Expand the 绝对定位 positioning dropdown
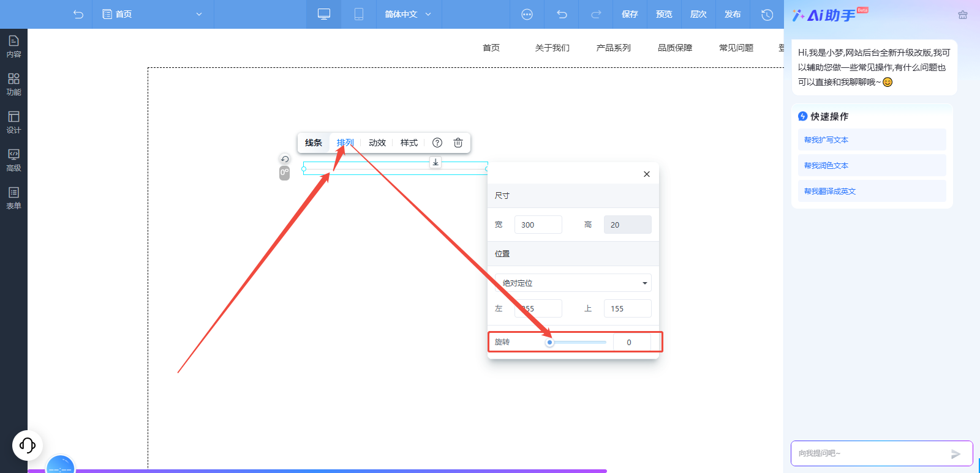Image resolution: width=980 pixels, height=473 pixels. (x=573, y=283)
